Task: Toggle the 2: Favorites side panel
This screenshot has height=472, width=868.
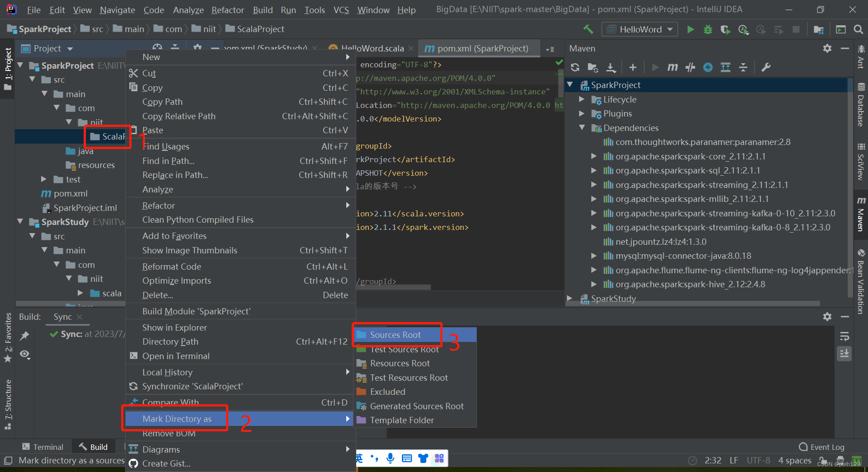Action: click(x=8, y=337)
